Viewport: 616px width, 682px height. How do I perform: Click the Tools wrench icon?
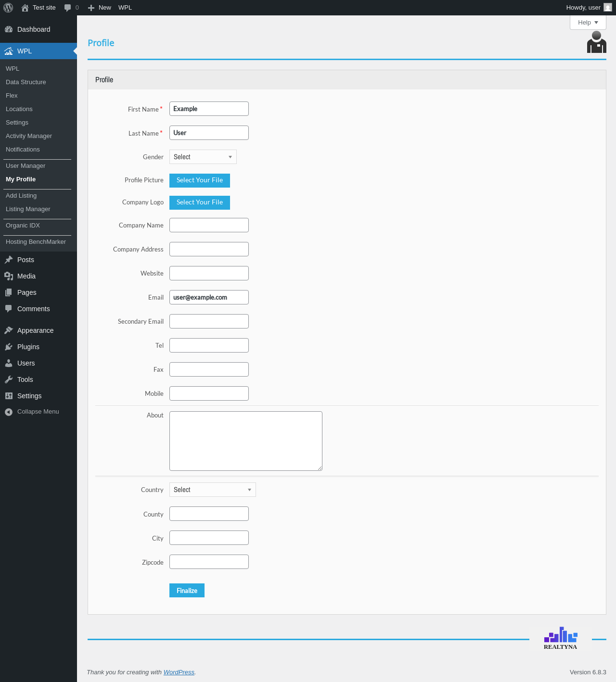click(9, 379)
